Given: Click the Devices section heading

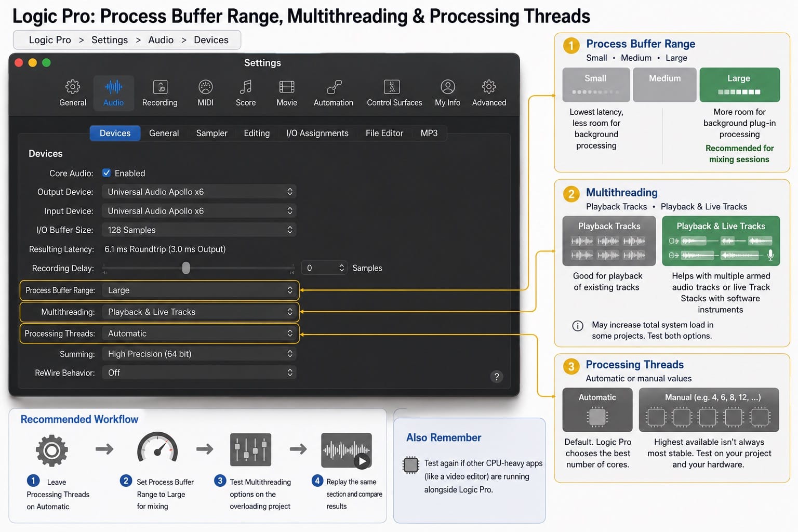Looking at the screenshot, I should [x=45, y=153].
